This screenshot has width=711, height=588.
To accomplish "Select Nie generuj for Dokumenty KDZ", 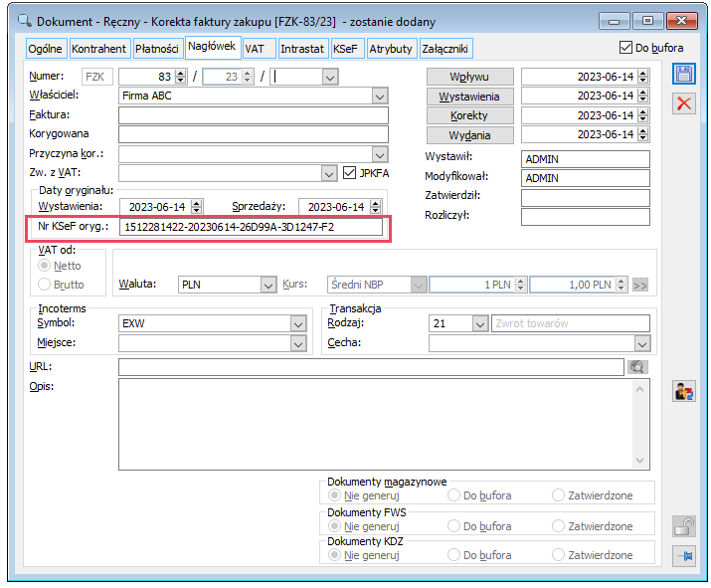I will click(x=334, y=555).
